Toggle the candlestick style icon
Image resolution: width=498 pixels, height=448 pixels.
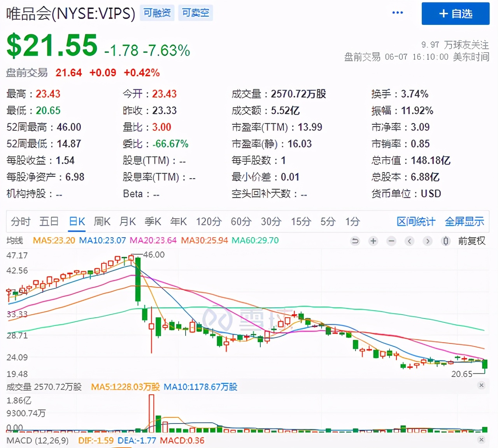pos(446,241)
